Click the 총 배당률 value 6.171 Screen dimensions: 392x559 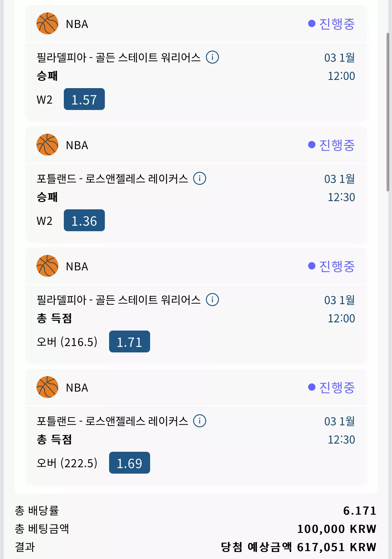[360, 511]
